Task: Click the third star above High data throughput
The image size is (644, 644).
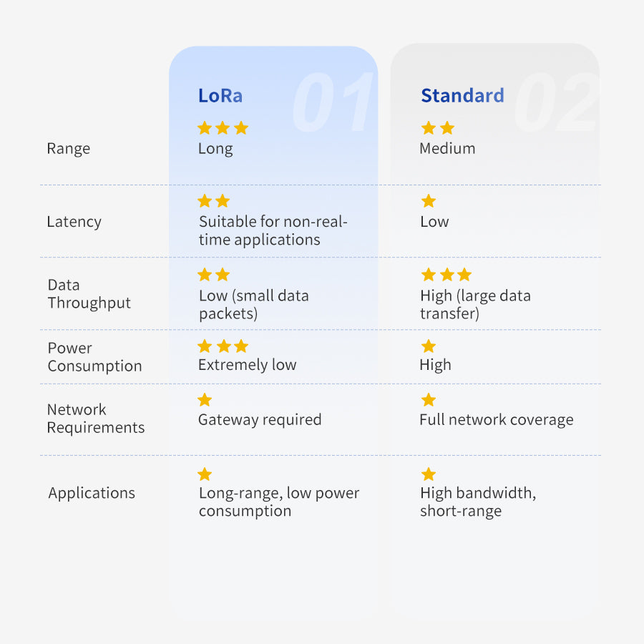Action: click(464, 274)
